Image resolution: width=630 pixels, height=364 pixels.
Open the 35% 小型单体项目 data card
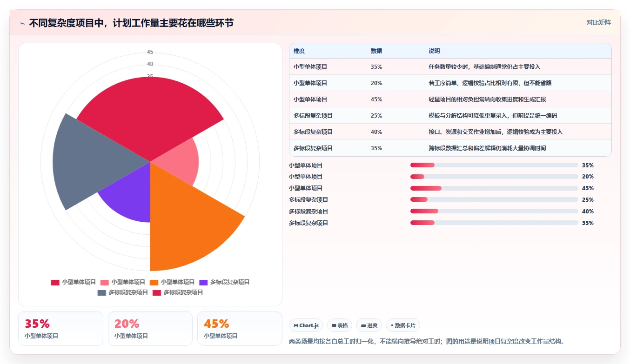tap(60, 329)
